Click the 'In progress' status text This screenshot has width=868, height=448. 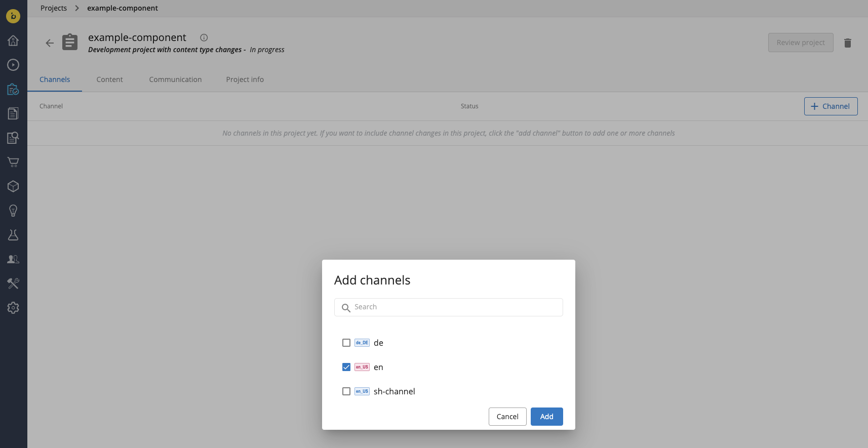[267, 50]
